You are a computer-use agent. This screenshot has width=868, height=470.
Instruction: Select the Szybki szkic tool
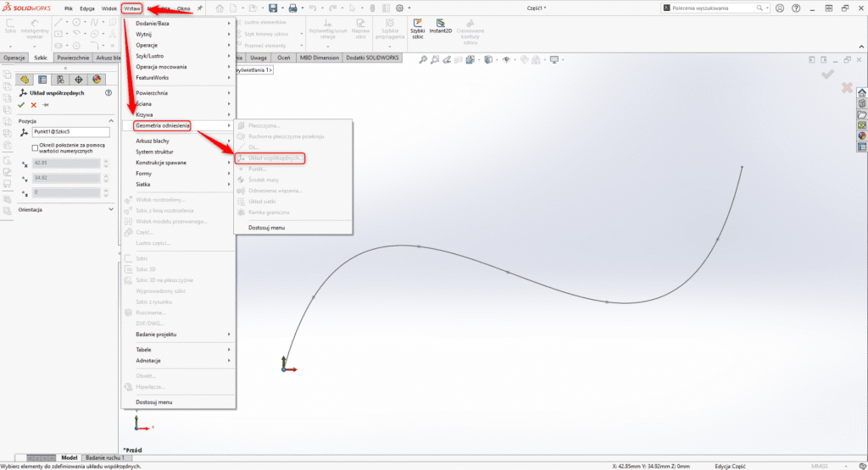417,29
